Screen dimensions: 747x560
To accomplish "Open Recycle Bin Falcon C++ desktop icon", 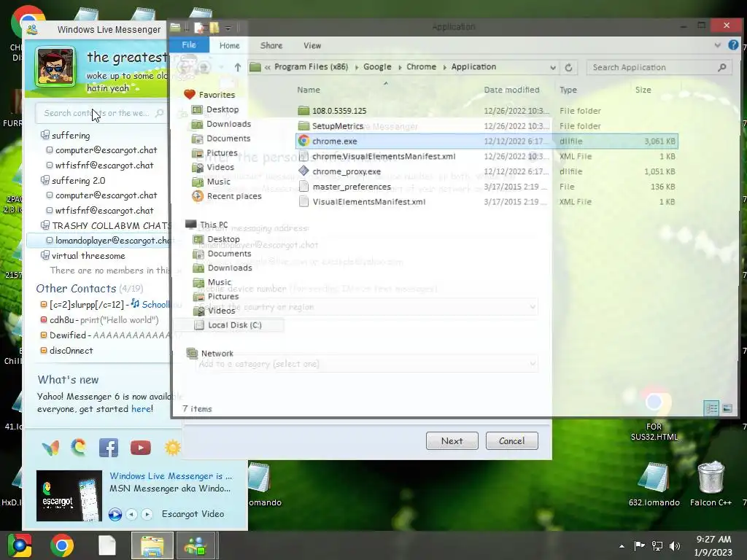I will [x=711, y=483].
